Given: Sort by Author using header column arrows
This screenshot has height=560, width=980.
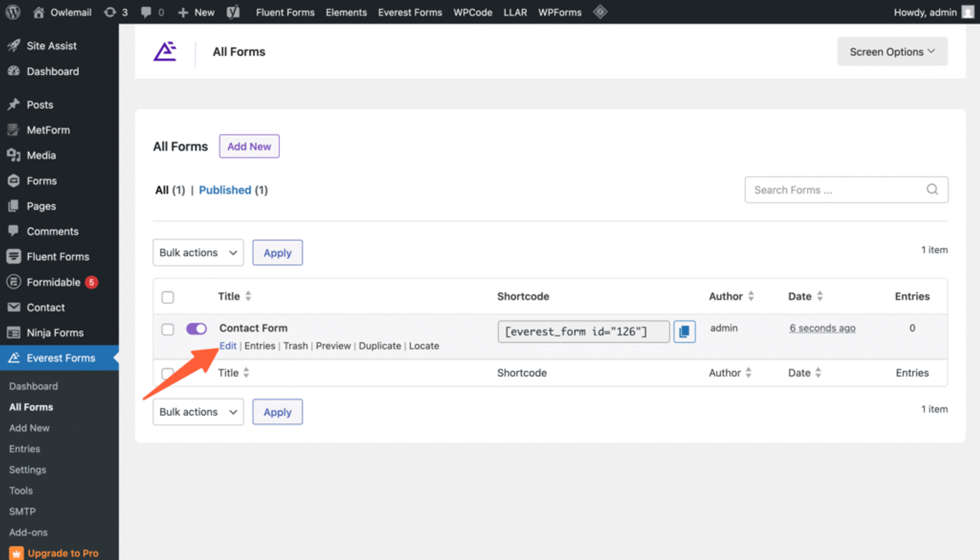Looking at the screenshot, I should coord(751,296).
